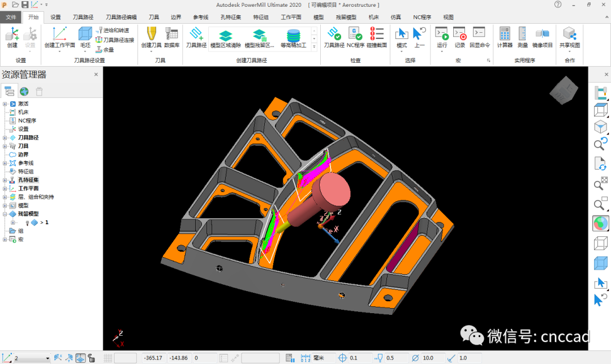611x364 pixels.
Task: Select 等高精加工 constant Z finishing
Action: [x=294, y=38]
